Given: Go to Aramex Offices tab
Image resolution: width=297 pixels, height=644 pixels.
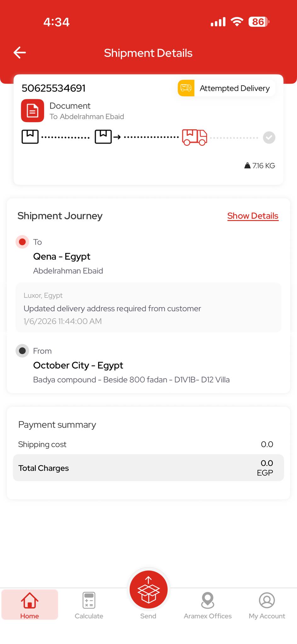Looking at the screenshot, I should tap(208, 605).
